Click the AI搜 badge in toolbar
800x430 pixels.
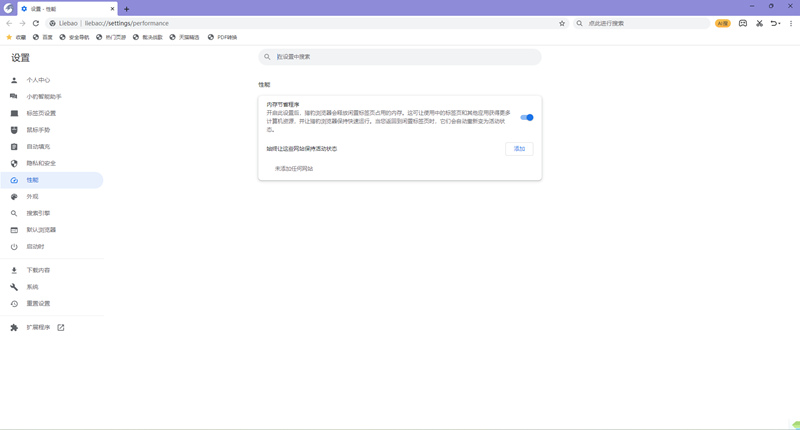[x=722, y=23]
